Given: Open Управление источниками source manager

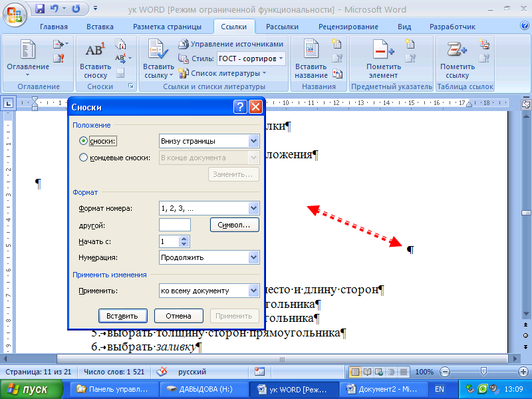Looking at the screenshot, I should tap(231, 44).
